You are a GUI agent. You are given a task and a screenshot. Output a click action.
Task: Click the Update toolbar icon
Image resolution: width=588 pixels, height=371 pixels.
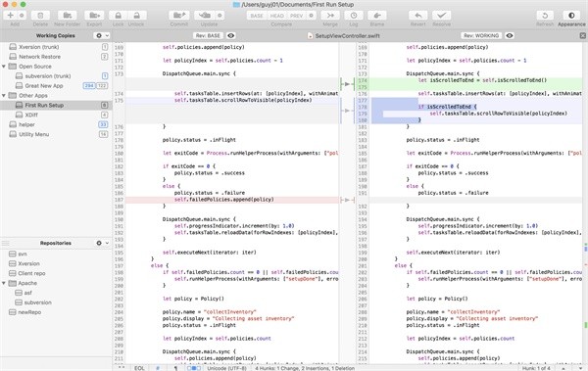[205, 16]
